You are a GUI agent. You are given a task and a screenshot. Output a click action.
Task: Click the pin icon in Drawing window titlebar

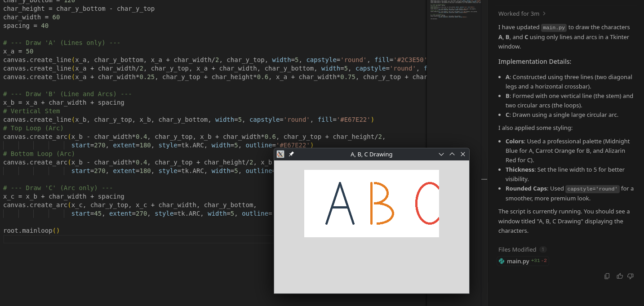coord(291,154)
